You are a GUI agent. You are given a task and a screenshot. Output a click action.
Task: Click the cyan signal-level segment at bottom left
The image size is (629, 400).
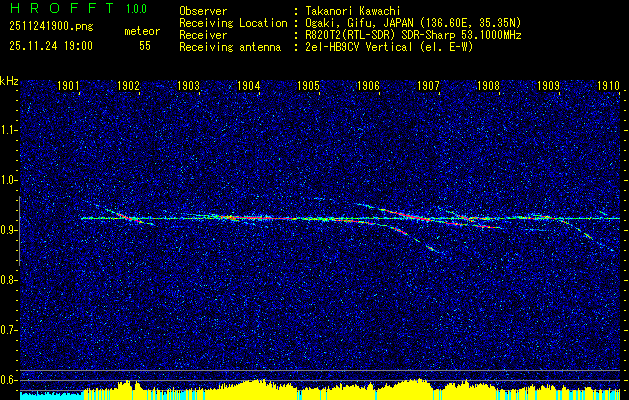pos(52,395)
